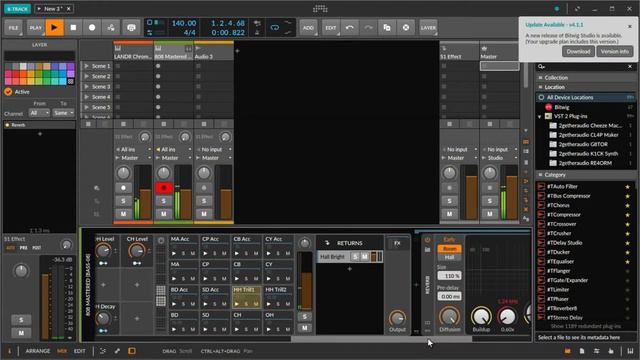Open the To channel Same dropdown
The image size is (640, 360).
(x=63, y=113)
